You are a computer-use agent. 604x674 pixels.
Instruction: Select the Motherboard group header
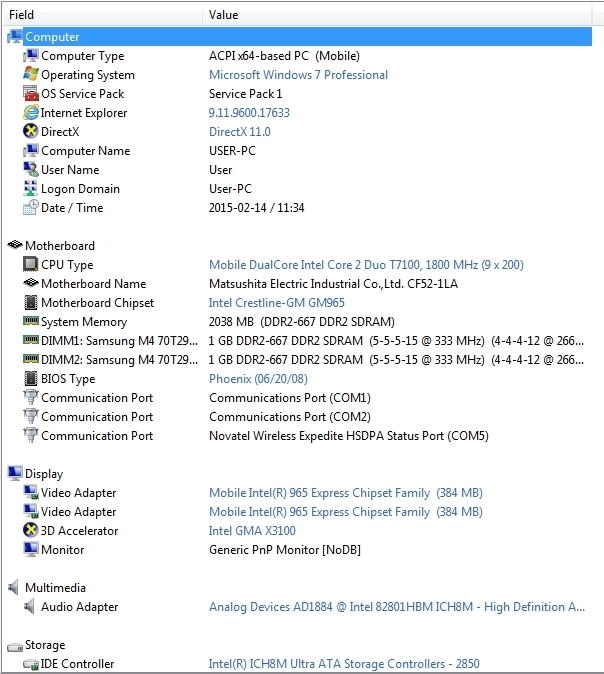(x=60, y=246)
